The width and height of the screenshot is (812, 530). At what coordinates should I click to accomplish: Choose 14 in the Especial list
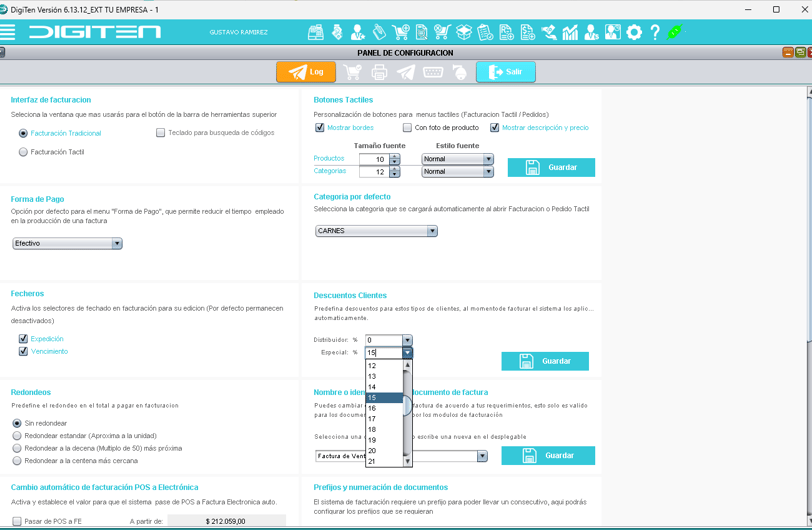tap(384, 387)
